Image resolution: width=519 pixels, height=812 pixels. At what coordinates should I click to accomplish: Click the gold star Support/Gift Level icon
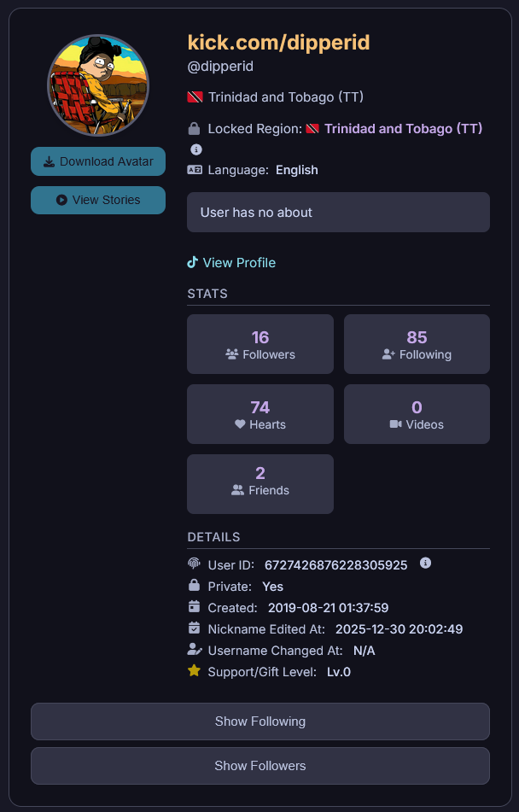(x=194, y=671)
